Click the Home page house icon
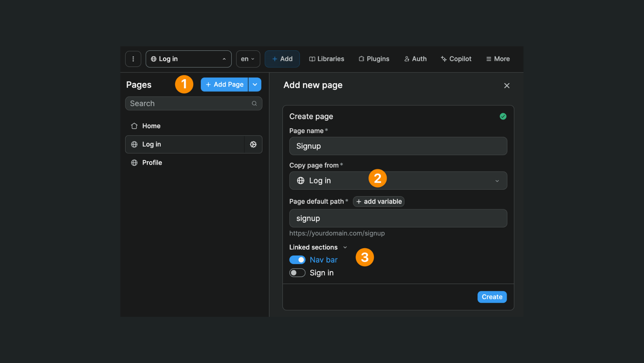 pos(134,126)
